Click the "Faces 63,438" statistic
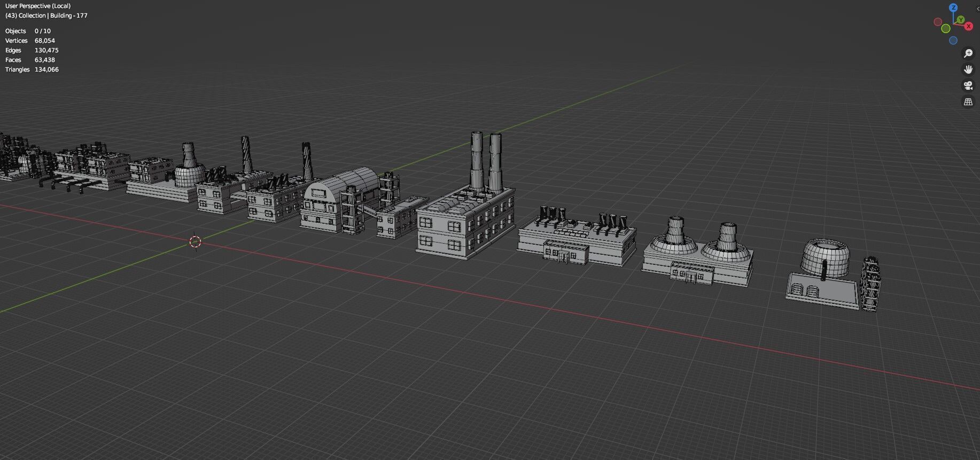 pyautogui.click(x=30, y=60)
